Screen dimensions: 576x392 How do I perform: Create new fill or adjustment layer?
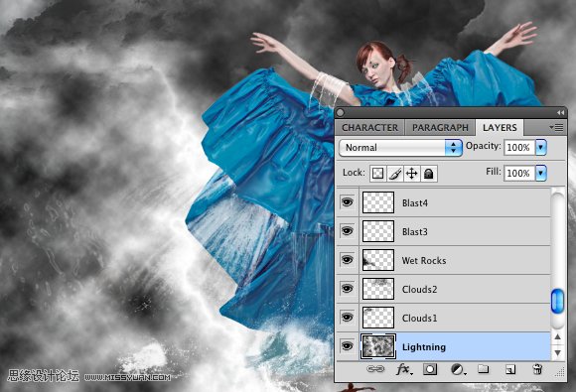coord(458,369)
